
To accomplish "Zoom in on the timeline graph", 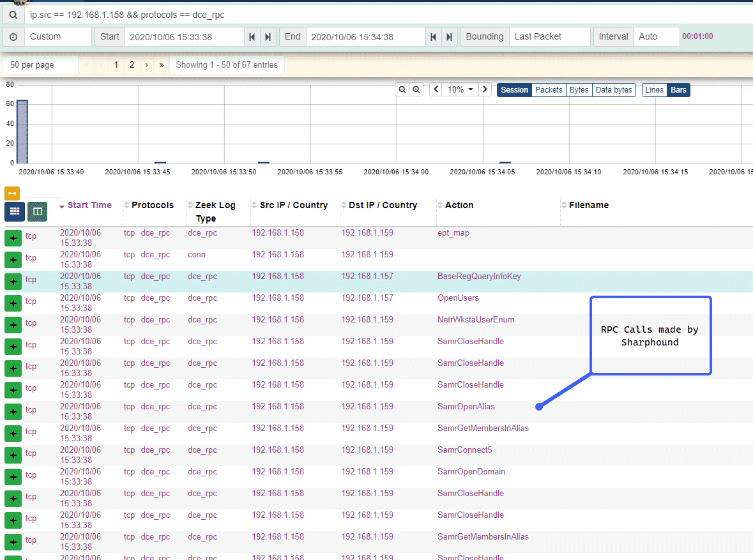I will [x=416, y=90].
